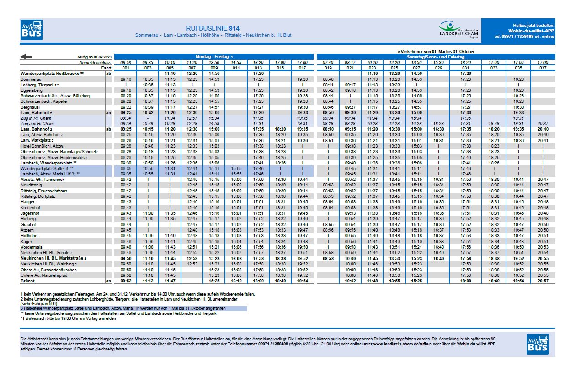Screen dimensions: 570x392
Task: Click the Samstag/Sonn- und Feiertag header bar
Action: (x=436, y=57)
